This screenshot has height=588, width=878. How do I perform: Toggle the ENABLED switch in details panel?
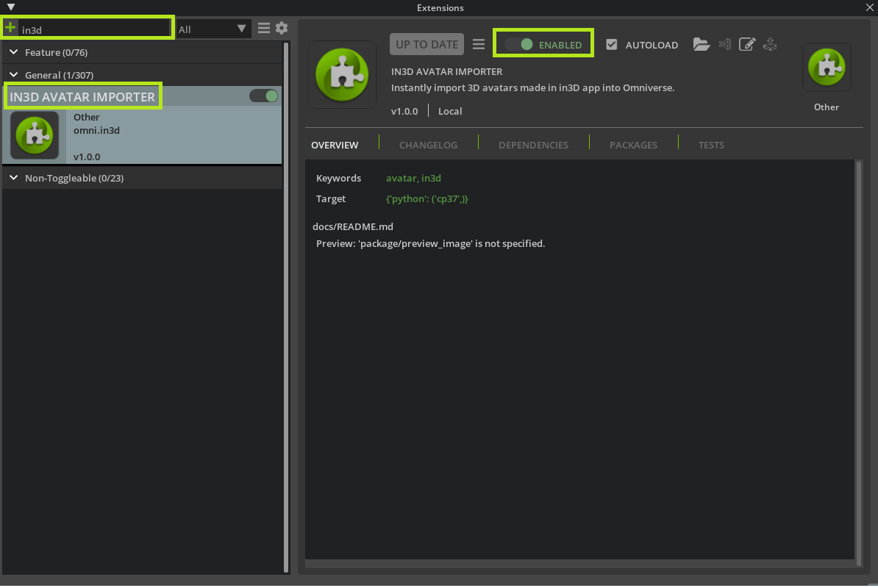click(x=518, y=44)
